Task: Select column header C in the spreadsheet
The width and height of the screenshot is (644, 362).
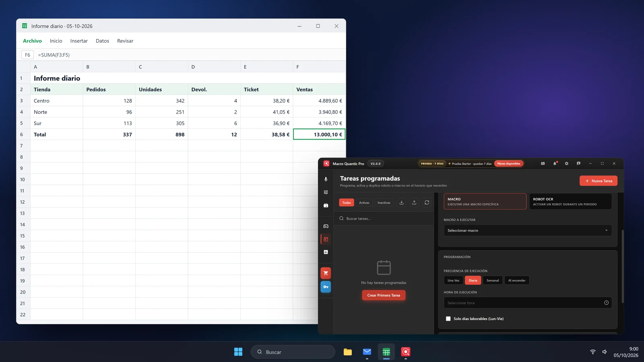Action: tap(162, 67)
